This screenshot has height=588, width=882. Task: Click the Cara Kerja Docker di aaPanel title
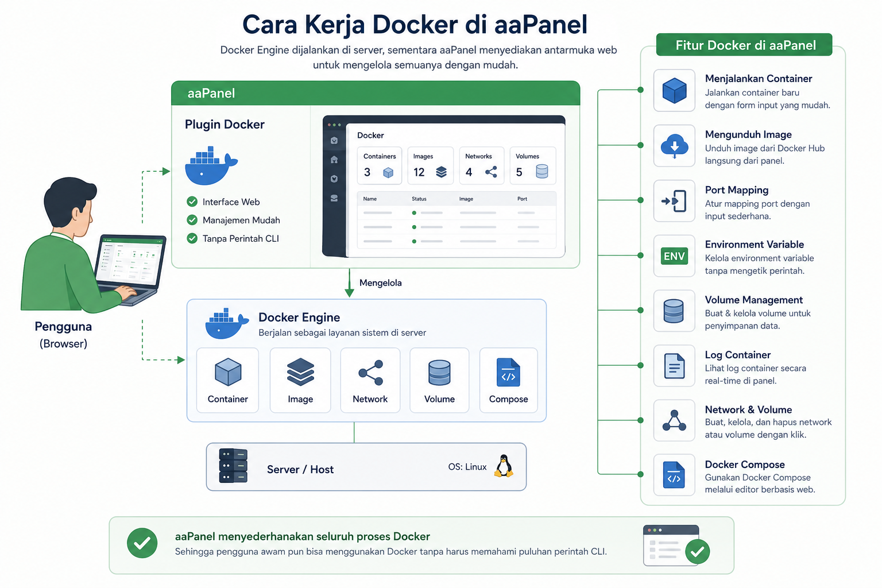point(415,25)
